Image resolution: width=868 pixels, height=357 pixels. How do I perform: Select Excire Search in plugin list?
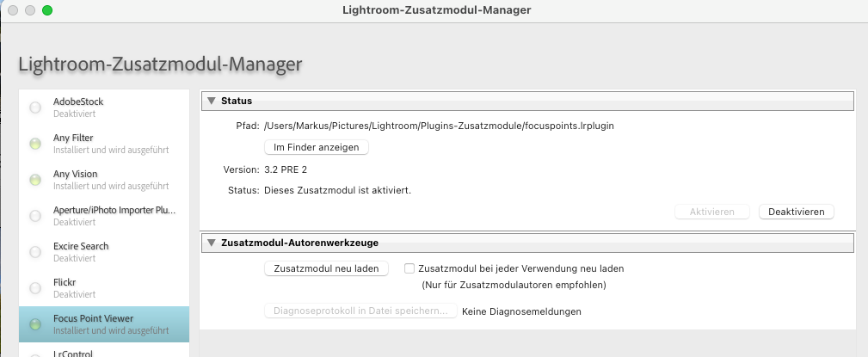[103, 251]
